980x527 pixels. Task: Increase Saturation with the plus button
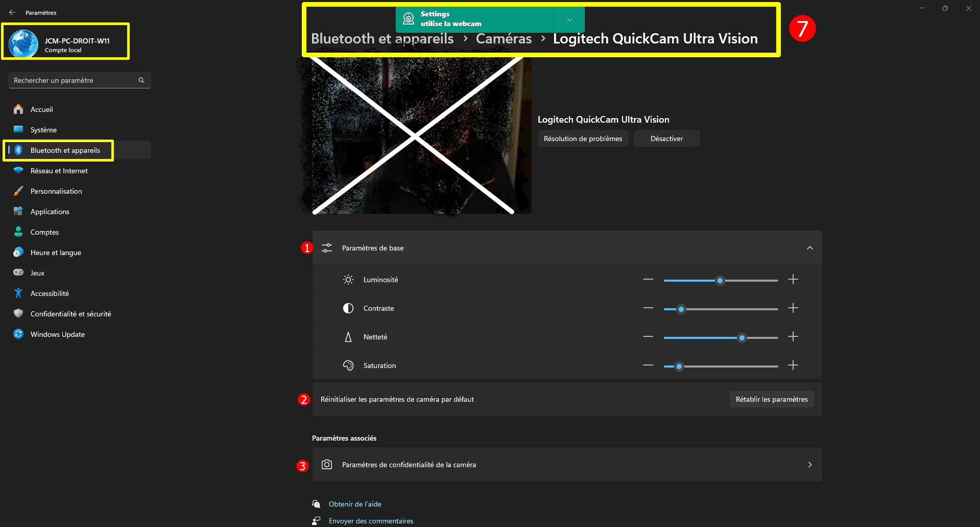tap(793, 365)
